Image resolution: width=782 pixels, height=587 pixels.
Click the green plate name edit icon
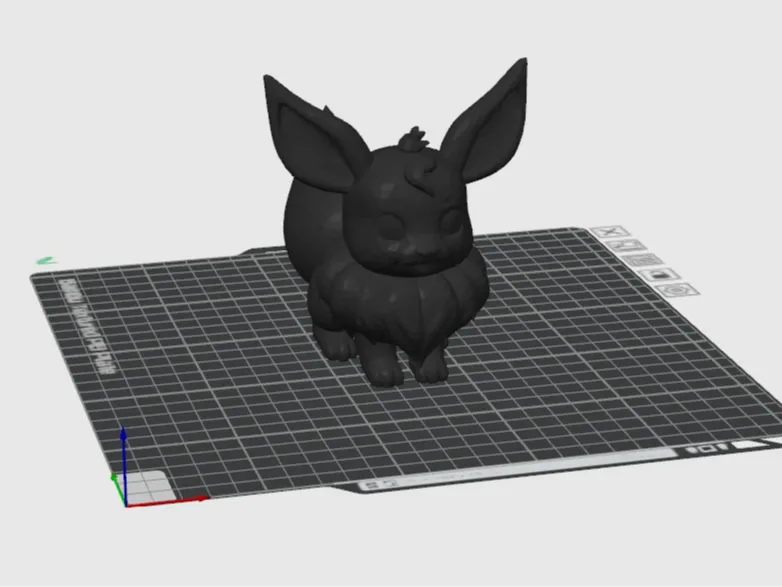(x=46, y=260)
